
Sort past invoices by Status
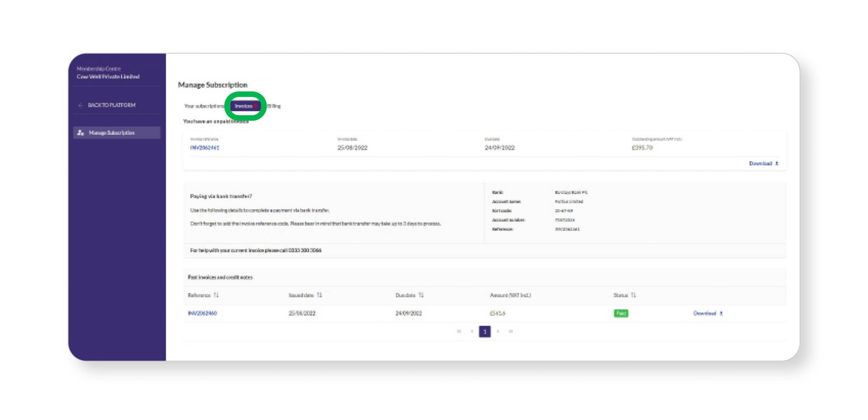point(633,295)
